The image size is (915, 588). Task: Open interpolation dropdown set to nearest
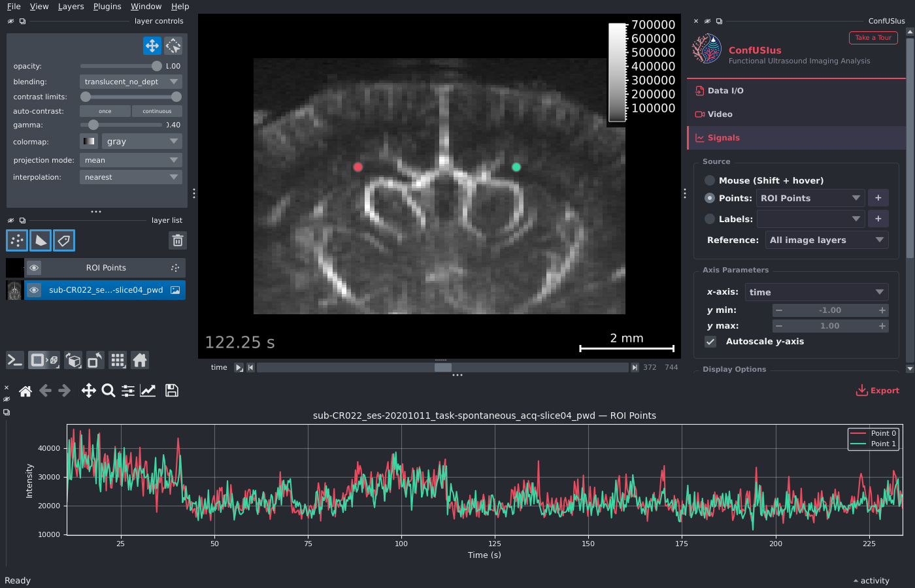click(x=131, y=177)
